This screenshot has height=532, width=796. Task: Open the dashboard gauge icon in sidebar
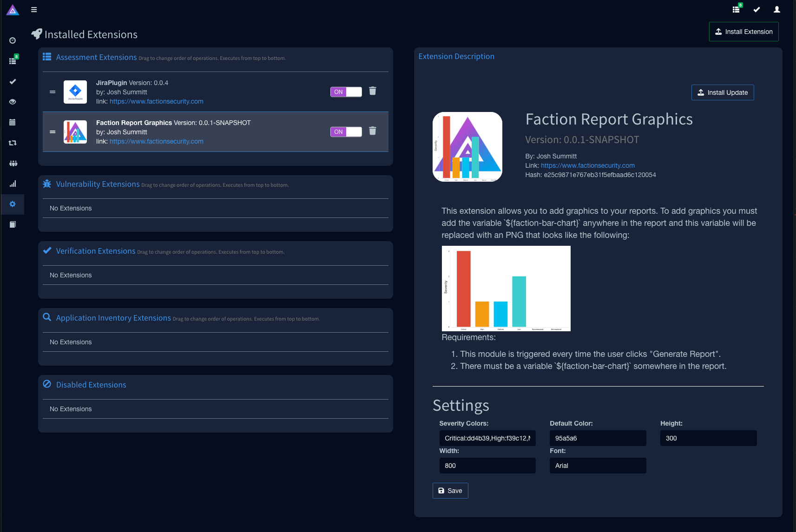pyautogui.click(x=13, y=41)
